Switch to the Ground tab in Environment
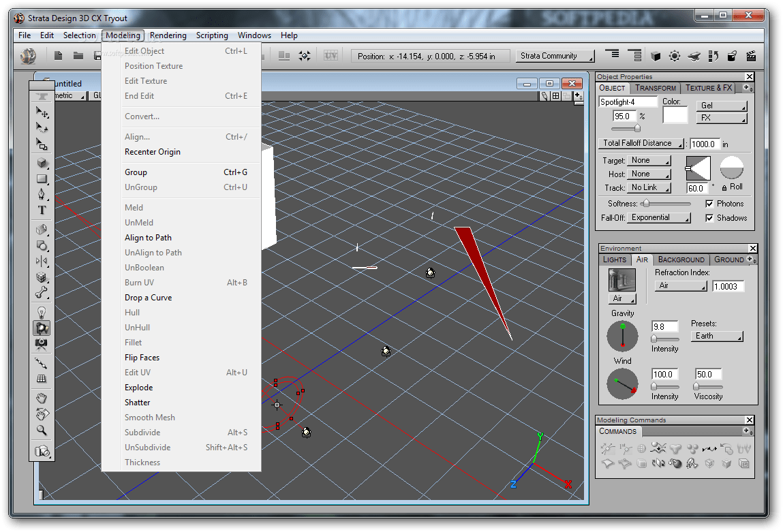 click(728, 260)
